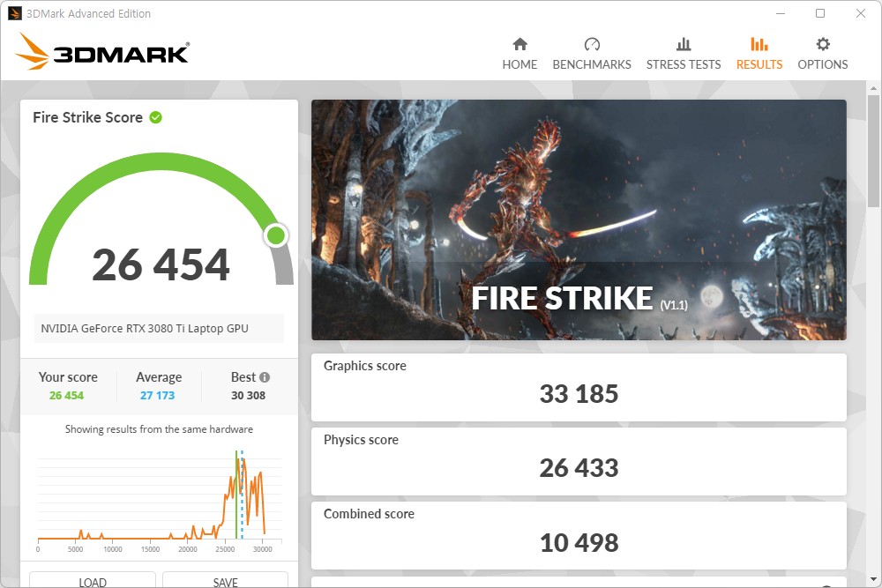
Task: Select the RESULTS tab label
Action: [759, 64]
